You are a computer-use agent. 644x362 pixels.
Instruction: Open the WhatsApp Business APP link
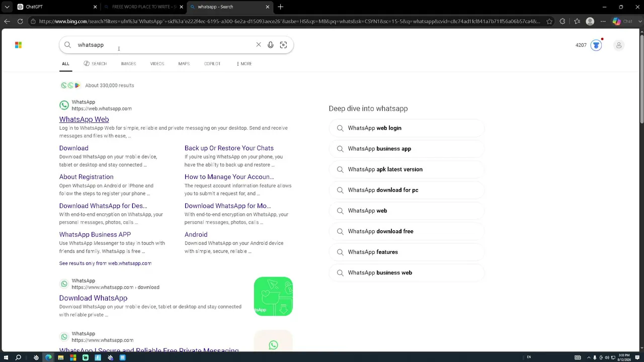click(95, 234)
